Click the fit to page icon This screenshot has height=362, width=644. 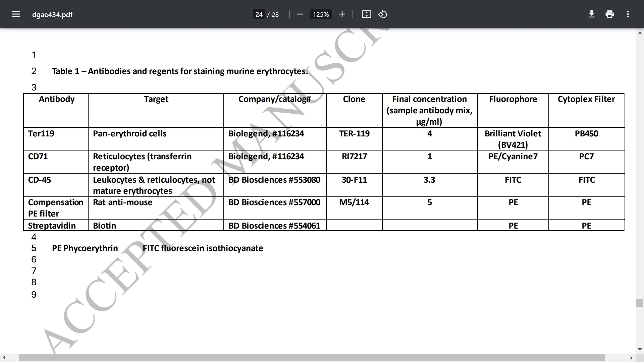(x=366, y=14)
